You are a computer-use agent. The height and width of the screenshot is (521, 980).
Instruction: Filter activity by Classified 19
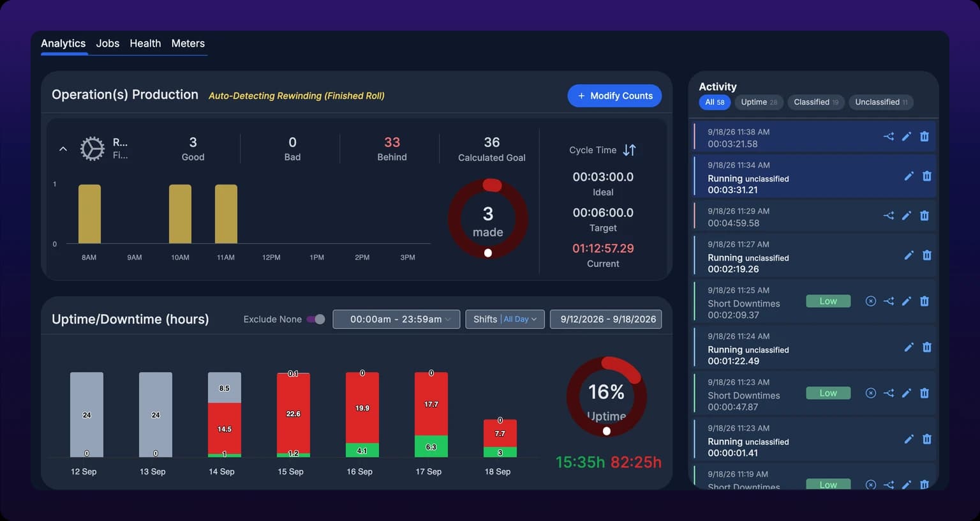pyautogui.click(x=816, y=102)
